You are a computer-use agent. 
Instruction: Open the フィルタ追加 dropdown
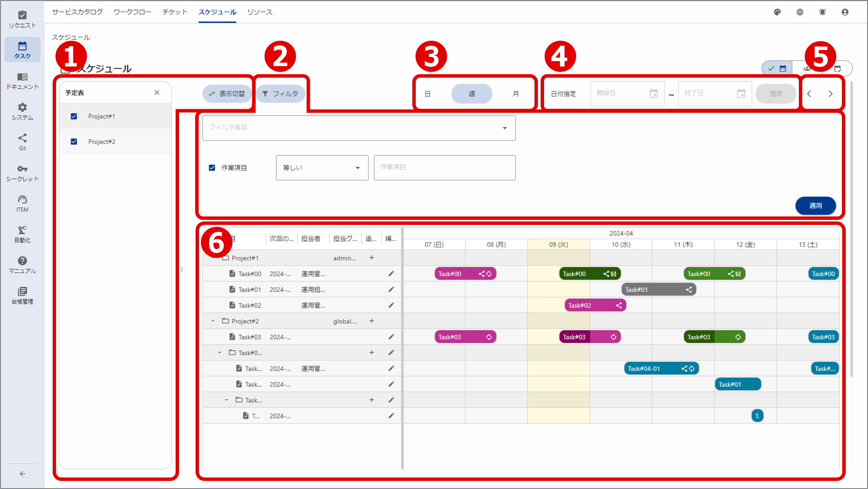coord(358,128)
